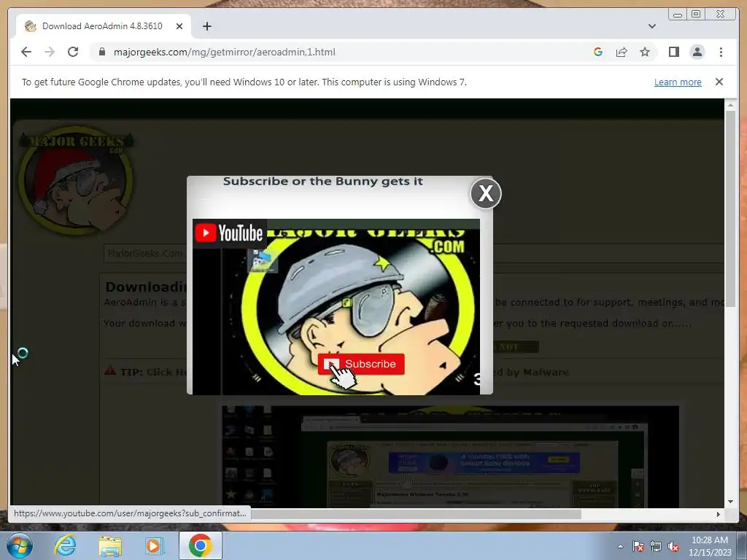The width and height of the screenshot is (747, 560).
Task: Click the red YouTube Subscribe button
Action: coord(361,364)
